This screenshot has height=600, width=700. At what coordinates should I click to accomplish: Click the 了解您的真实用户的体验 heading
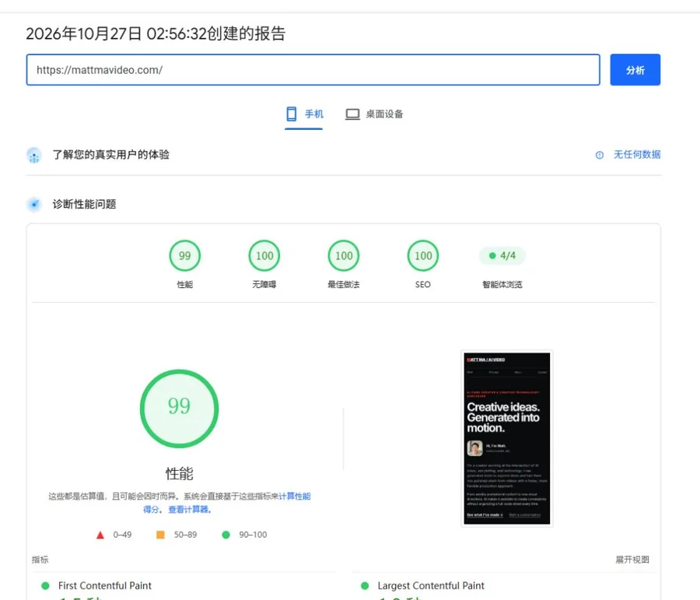point(110,155)
